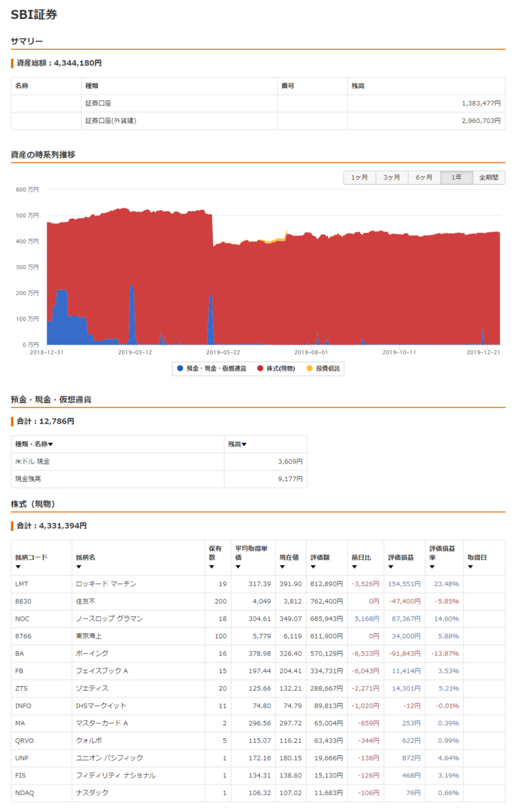Toggle 株式(現物) legend series
Image resolution: width=523 pixels, height=812 pixels.
pos(276,368)
